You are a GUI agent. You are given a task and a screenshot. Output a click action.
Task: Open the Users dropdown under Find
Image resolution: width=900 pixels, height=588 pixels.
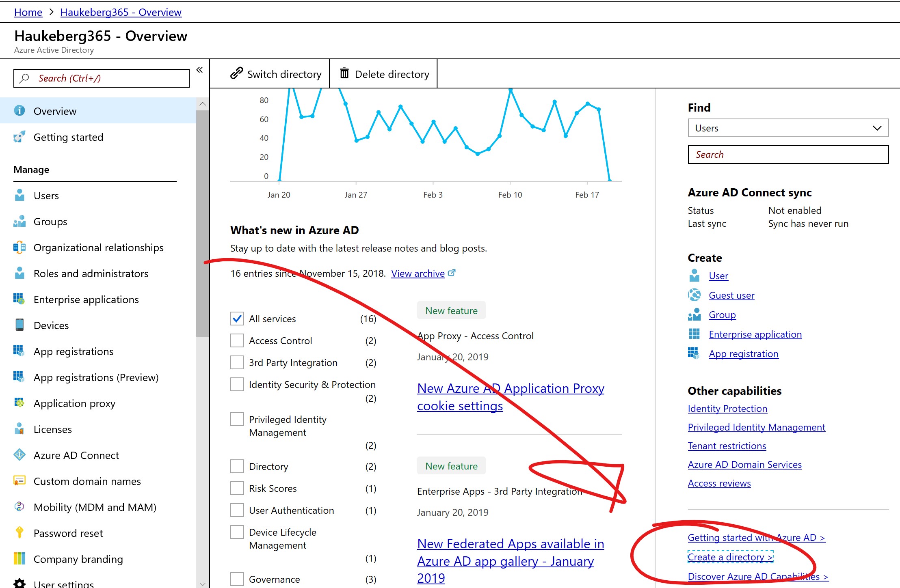788,128
